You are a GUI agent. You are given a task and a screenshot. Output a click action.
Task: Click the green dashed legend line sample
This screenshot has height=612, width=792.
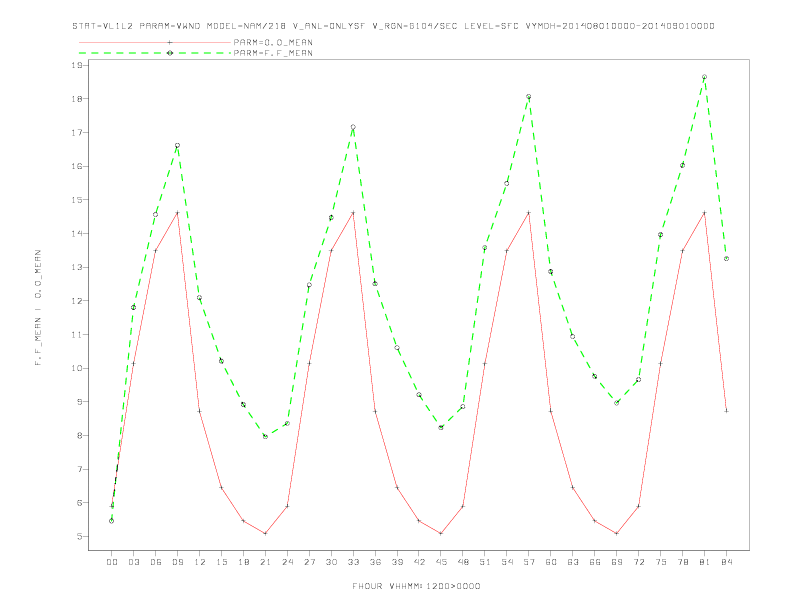[x=155, y=53]
